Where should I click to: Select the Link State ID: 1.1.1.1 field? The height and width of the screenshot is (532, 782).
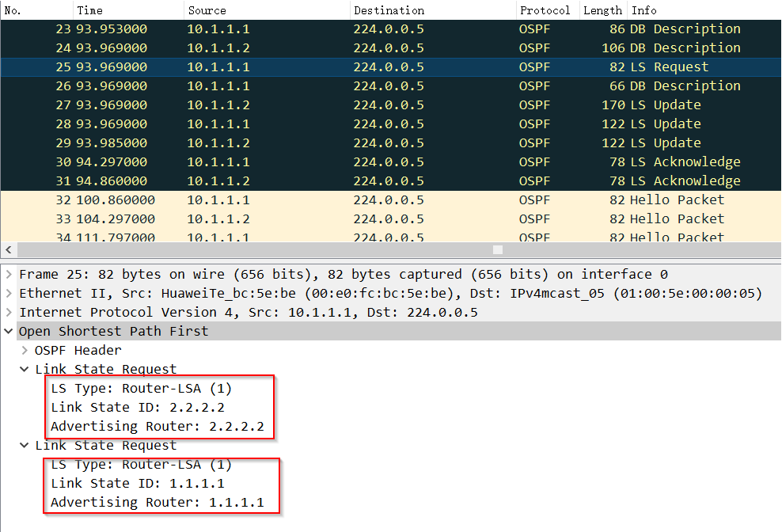click(138, 483)
